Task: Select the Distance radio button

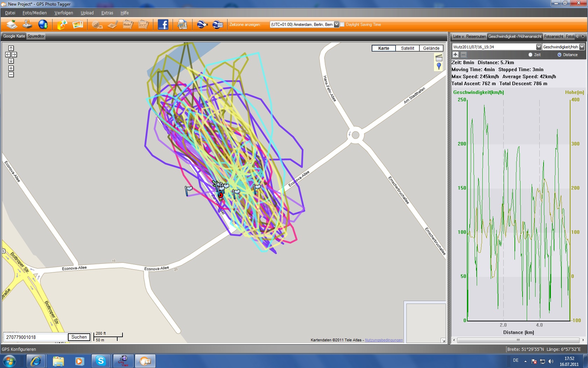Action: 559,55
